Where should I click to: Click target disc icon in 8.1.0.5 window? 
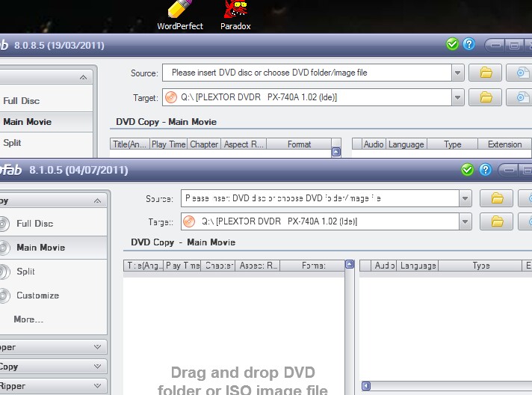click(189, 221)
